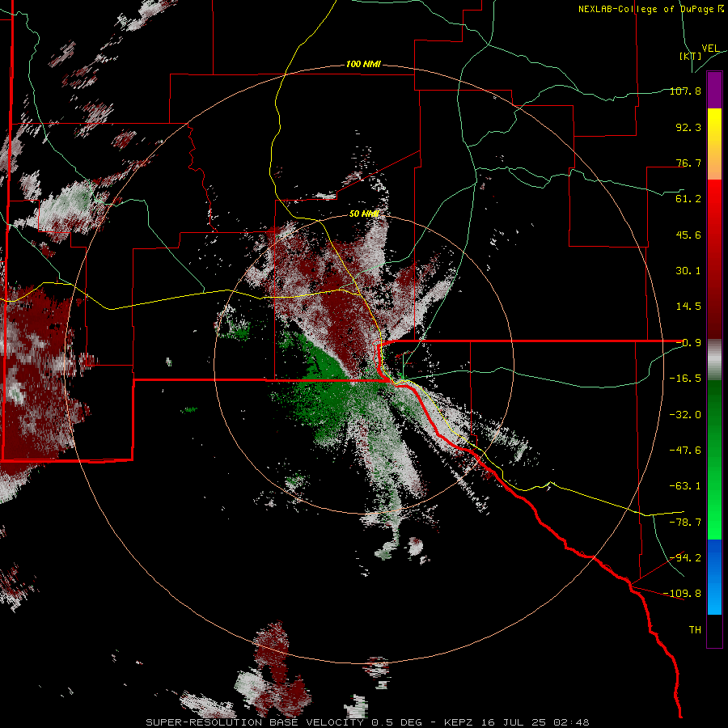Select the 92.3 velocity scale value
Screen dimensions: 728x728
pyautogui.click(x=688, y=127)
